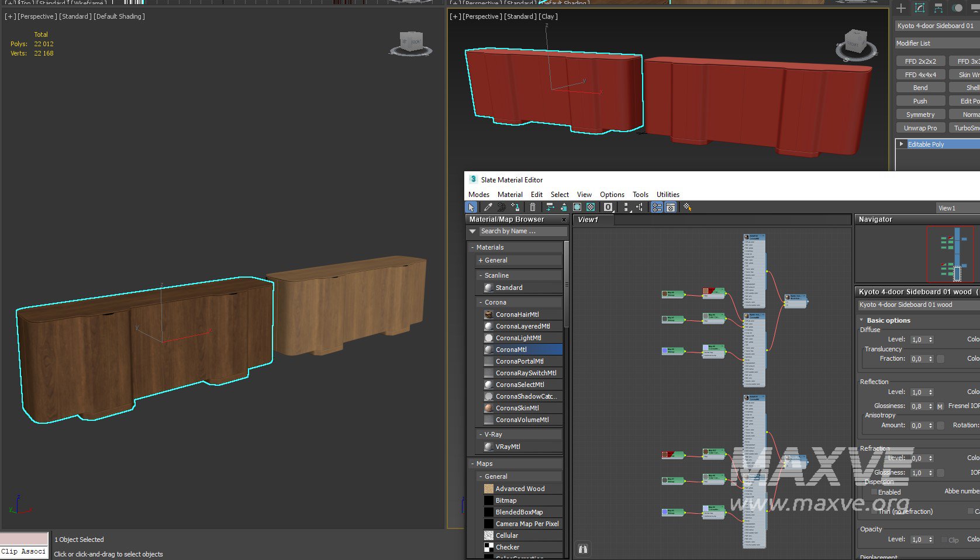Select the eyedropper pick material tool
Viewport: 980px width, 560px height.
click(488, 207)
